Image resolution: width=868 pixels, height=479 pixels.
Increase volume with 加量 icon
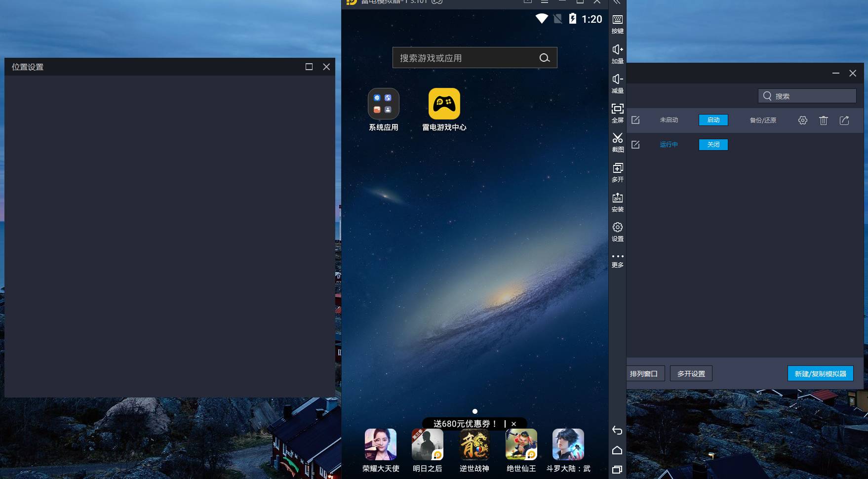(x=617, y=54)
